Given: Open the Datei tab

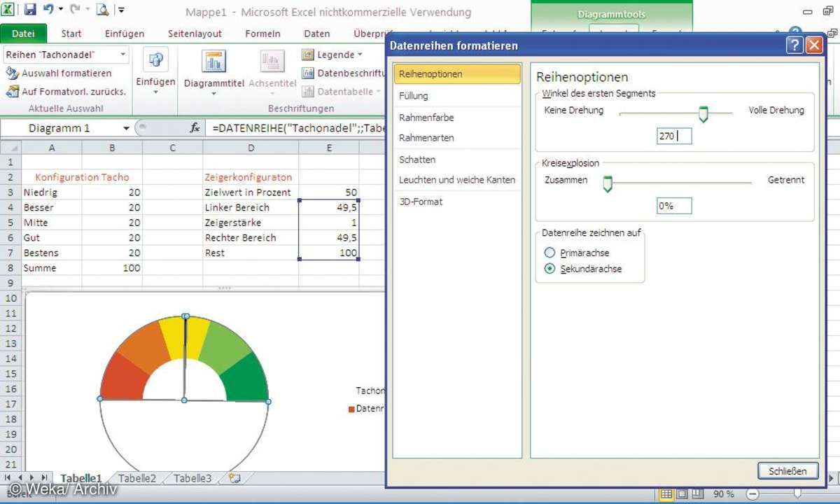Looking at the screenshot, I should pos(23,34).
